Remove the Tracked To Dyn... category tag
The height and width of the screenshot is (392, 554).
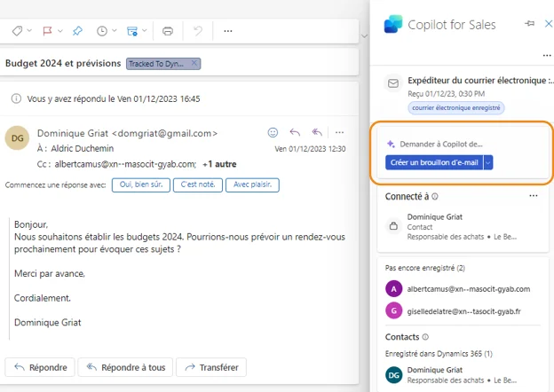pyautogui.click(x=194, y=63)
